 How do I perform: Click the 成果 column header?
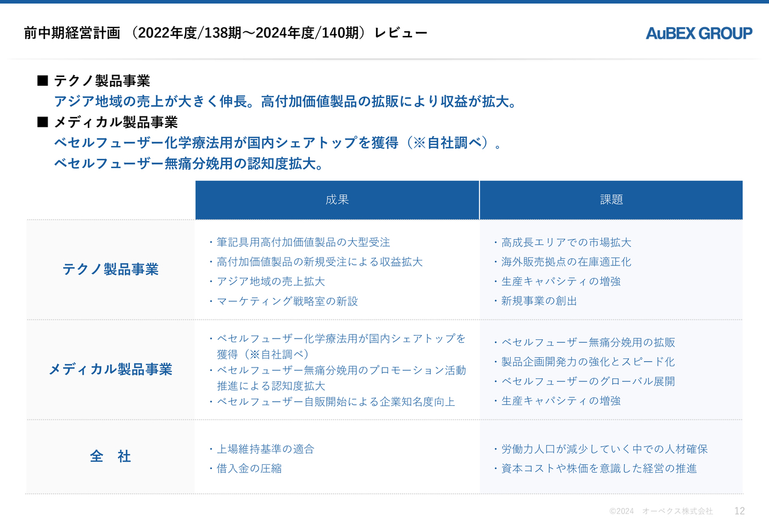337,200
